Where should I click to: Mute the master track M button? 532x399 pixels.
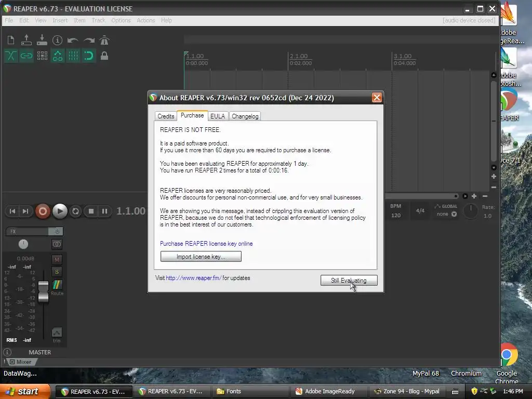[x=57, y=260]
